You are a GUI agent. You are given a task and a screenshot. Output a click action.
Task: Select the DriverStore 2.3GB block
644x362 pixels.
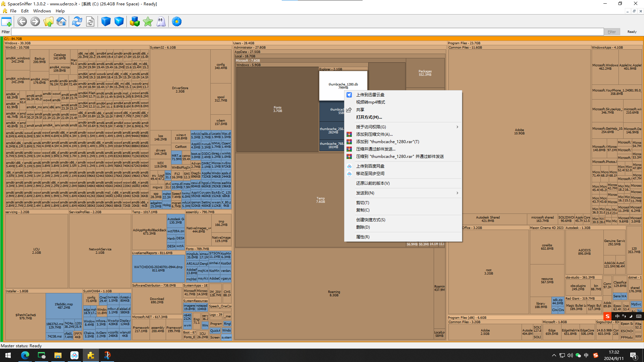pos(180,89)
